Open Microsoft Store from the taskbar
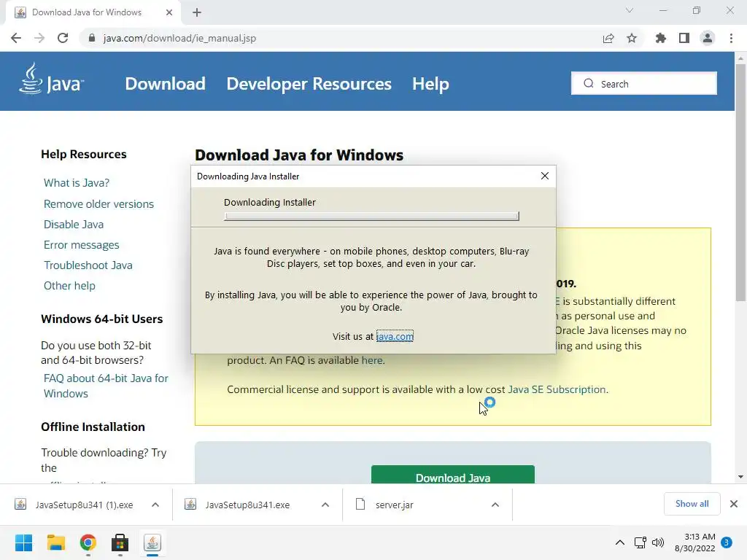The image size is (747, 560). point(120,542)
